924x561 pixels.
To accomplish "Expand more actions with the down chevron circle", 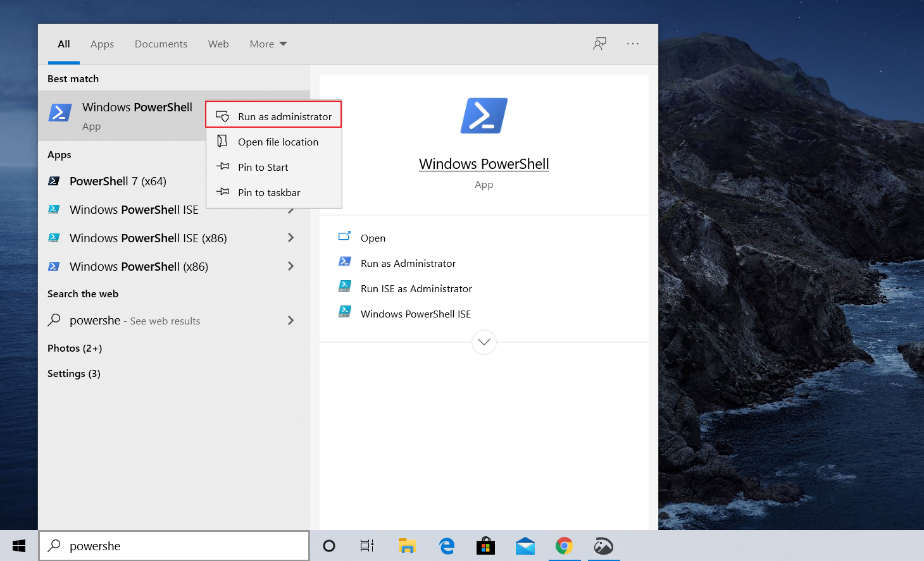I will (x=484, y=342).
